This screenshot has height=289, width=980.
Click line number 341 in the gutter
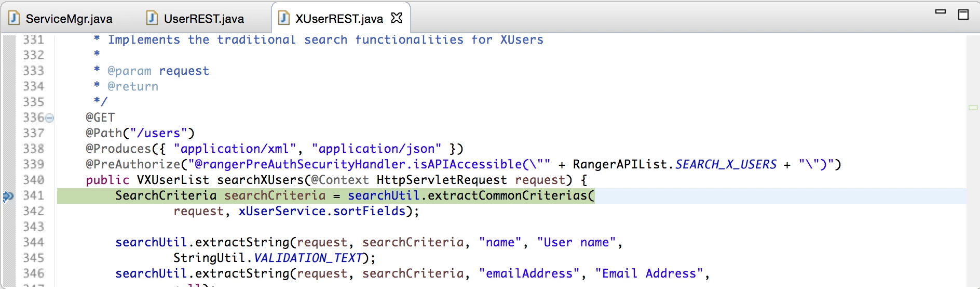coord(33,195)
